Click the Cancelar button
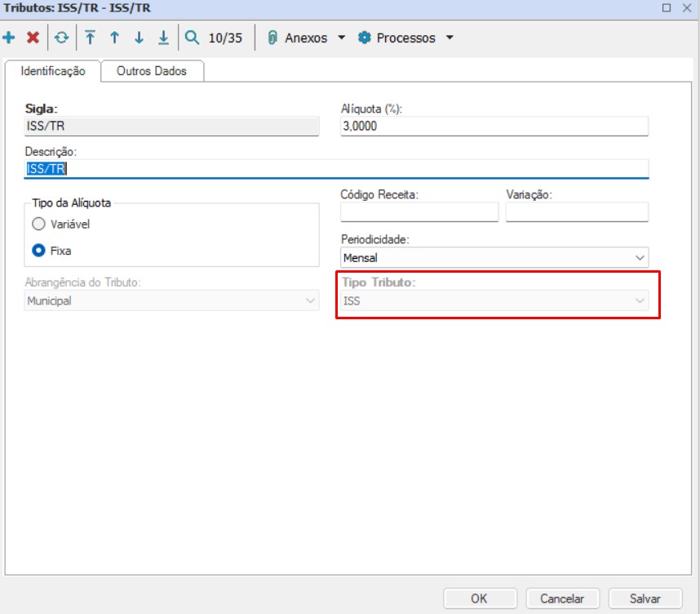700x614 pixels. [562, 598]
